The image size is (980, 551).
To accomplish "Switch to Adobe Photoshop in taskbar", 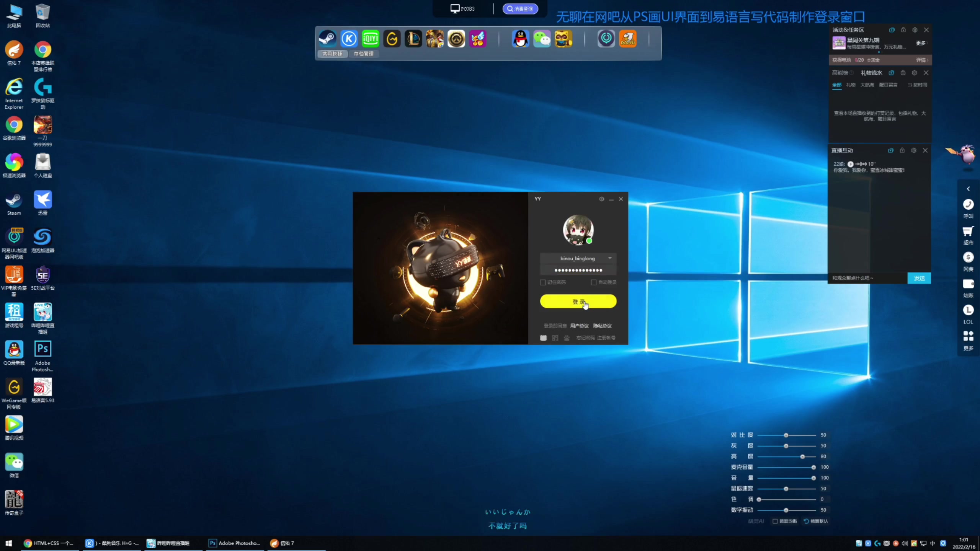I will tap(235, 543).
